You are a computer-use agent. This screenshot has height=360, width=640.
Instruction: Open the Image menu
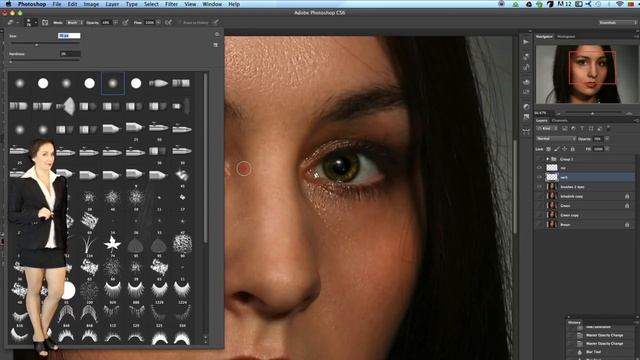[91, 4]
